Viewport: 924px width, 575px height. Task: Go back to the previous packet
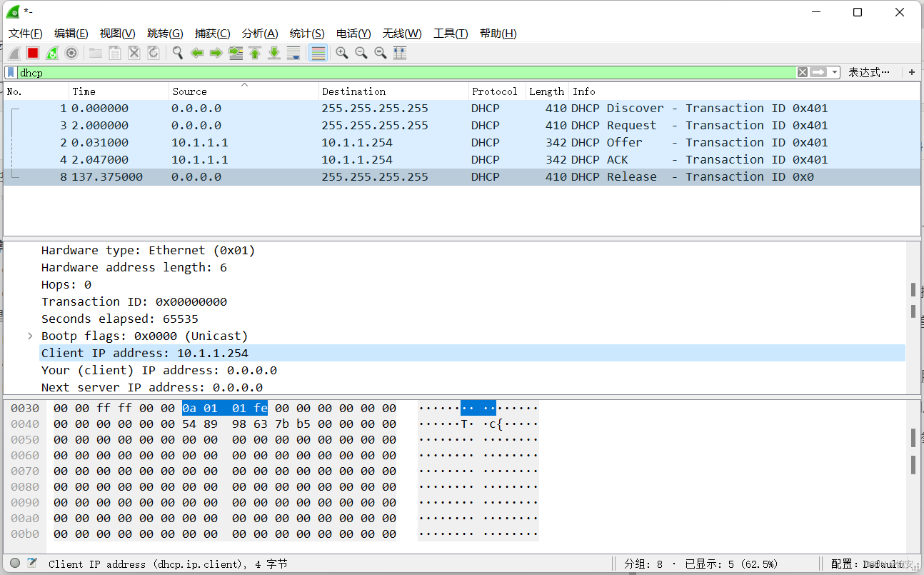pyautogui.click(x=197, y=53)
